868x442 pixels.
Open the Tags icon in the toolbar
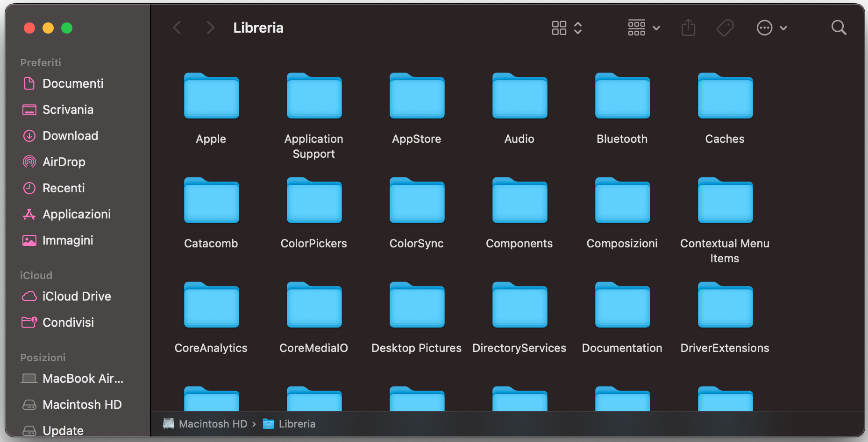pos(725,28)
